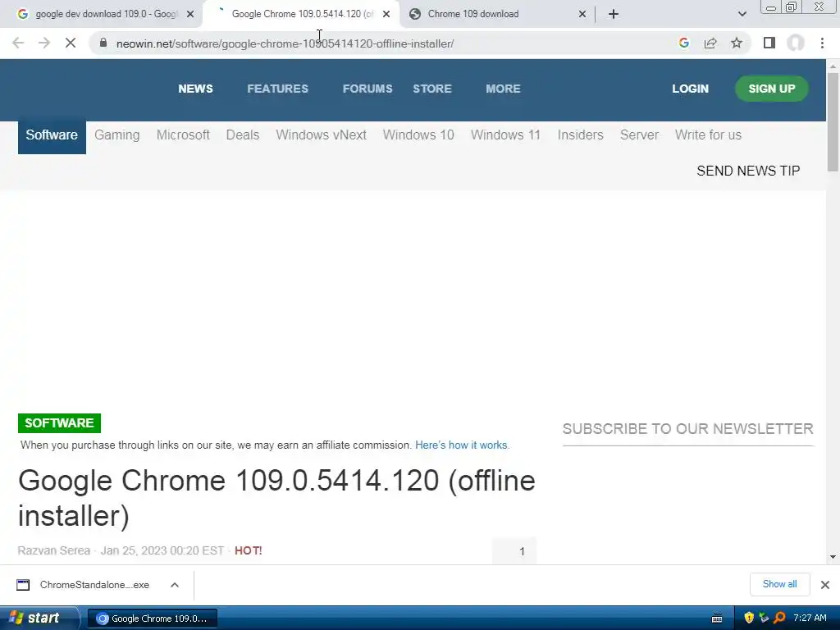This screenshot has height=630, width=840.
Task: Expand the ChromeStandalone download options chevron
Action: pos(175,585)
